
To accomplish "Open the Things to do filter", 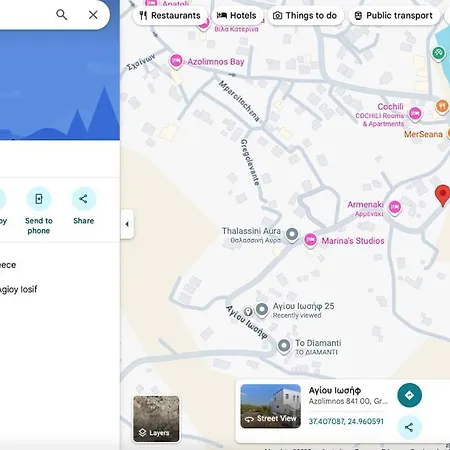I will click(305, 16).
